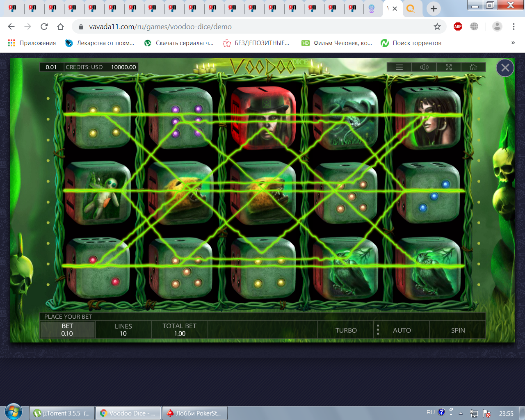Screen dimensions: 525x420
Task: Open tray icon with red X
Action: [487, 413]
